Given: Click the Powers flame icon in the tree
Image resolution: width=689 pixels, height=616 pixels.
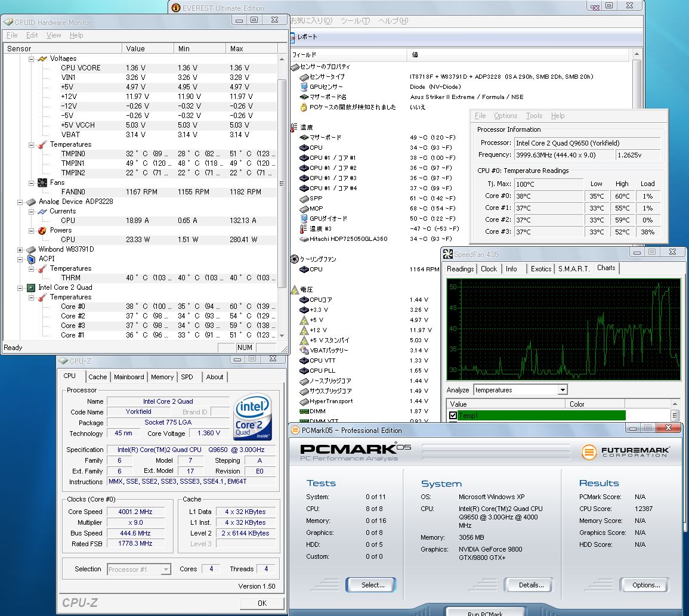Looking at the screenshot, I should (x=42, y=230).
